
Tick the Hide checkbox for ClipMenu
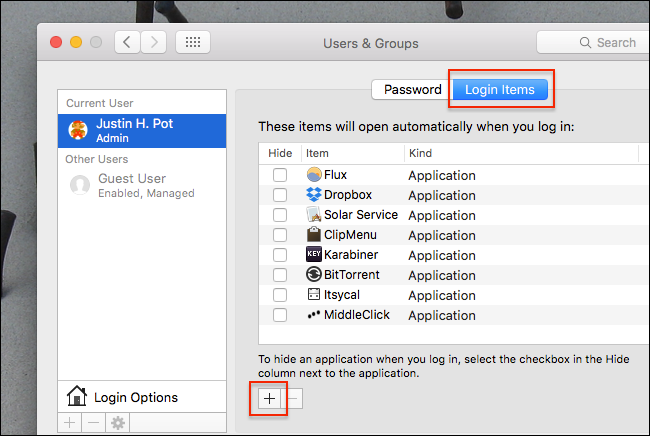coord(280,235)
